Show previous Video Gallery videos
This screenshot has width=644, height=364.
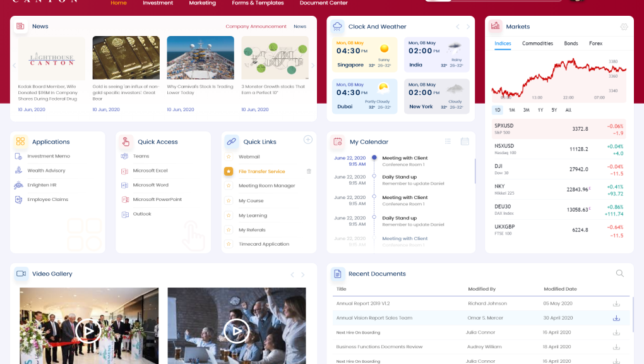(x=292, y=274)
